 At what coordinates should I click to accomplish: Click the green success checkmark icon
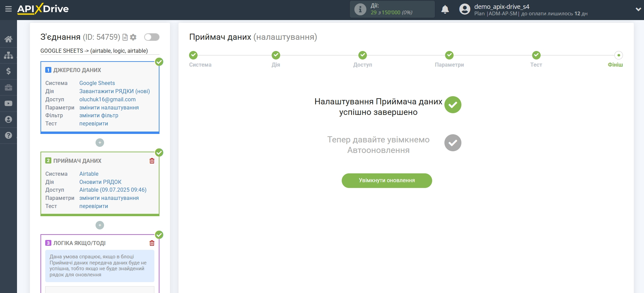[453, 105]
